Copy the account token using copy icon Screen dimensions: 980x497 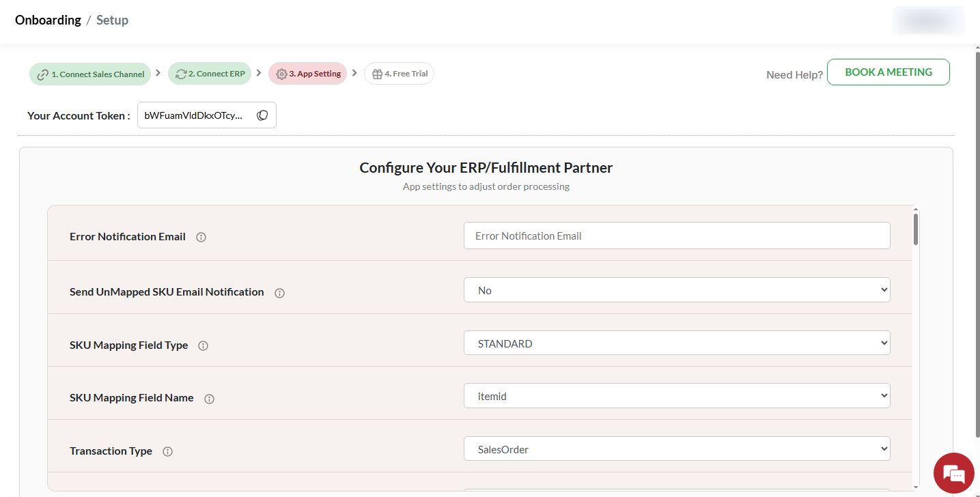(x=262, y=115)
